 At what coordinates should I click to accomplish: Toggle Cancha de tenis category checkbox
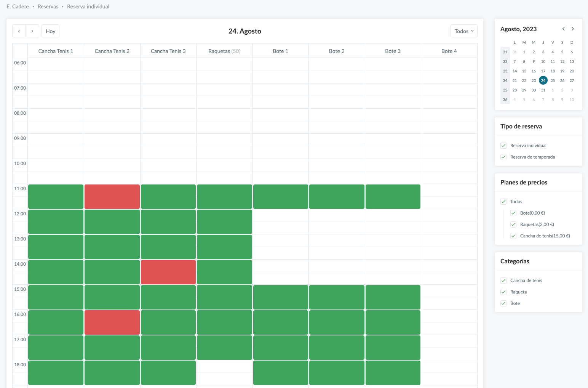pos(503,281)
